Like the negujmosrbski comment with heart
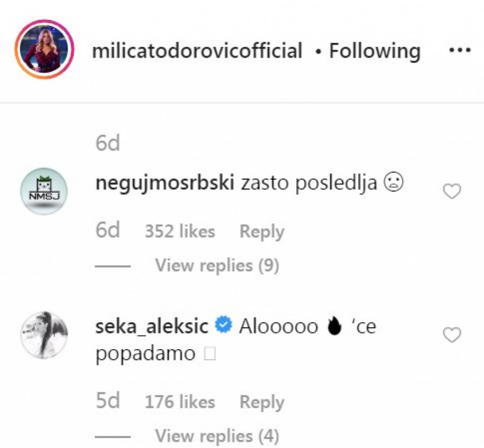 [452, 191]
